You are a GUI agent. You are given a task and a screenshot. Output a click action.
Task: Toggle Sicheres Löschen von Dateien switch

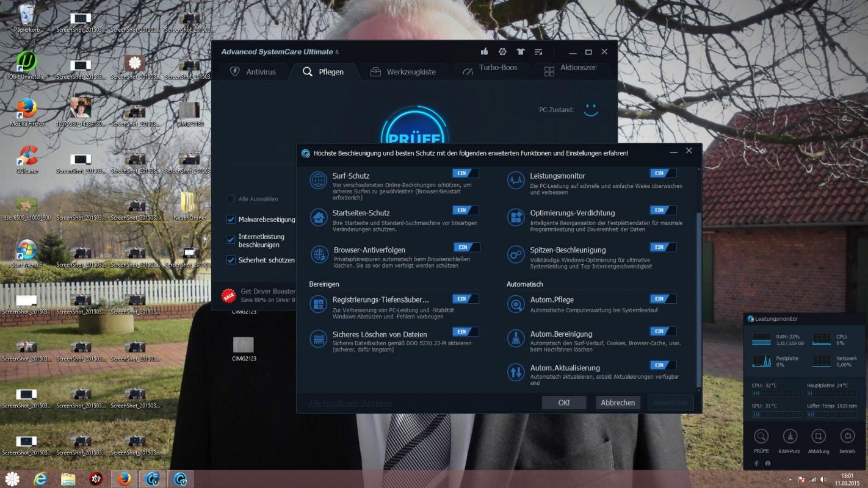pos(465,332)
